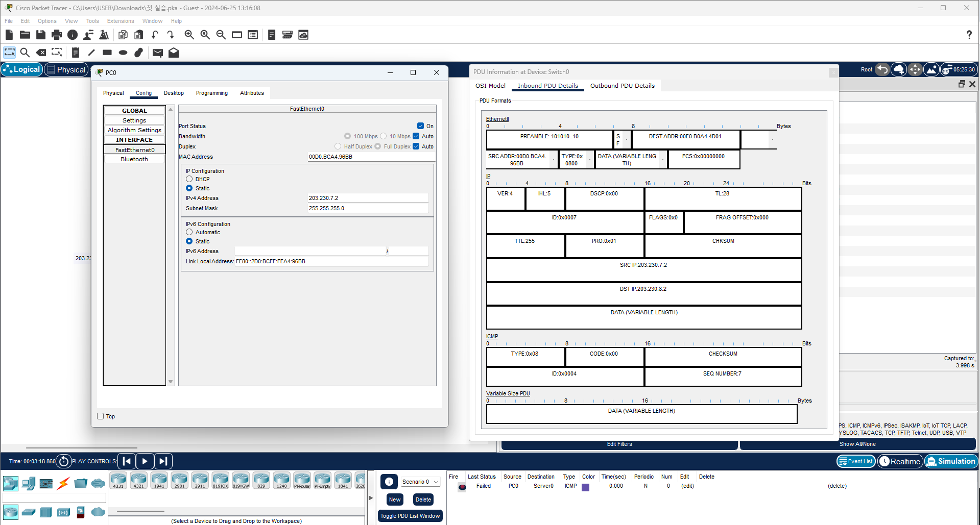Pick the 2911 router from the device list
The image size is (980, 525).
click(x=200, y=480)
